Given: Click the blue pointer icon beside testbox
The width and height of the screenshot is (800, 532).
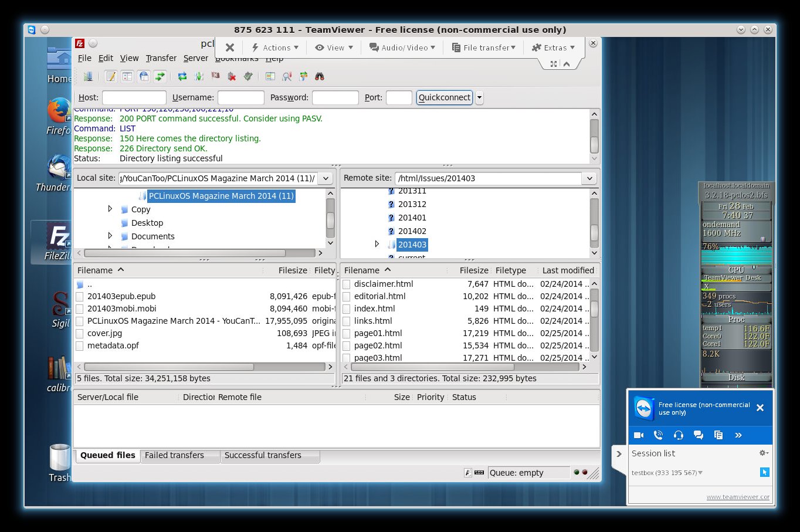Looking at the screenshot, I should click(x=764, y=472).
